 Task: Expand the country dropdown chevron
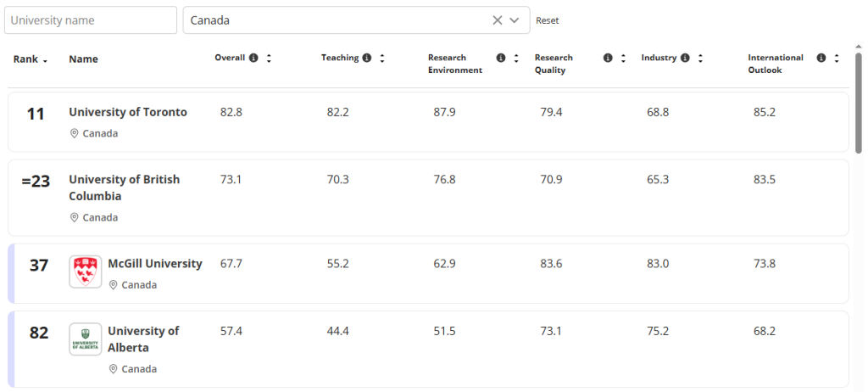coord(515,20)
